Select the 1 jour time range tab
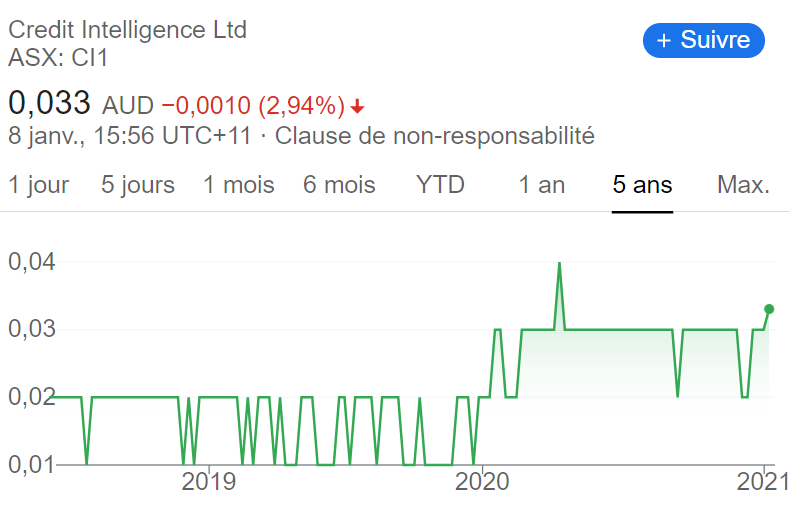Screen dimensions: 790x508 (39, 185)
